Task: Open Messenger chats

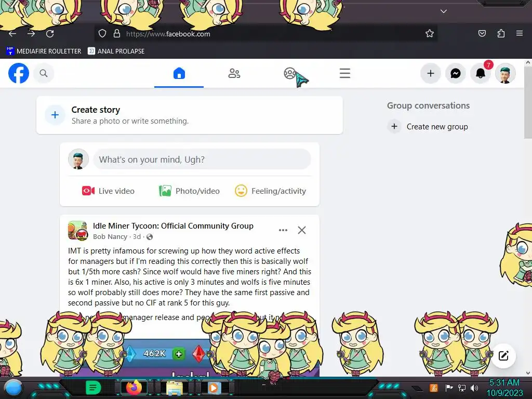Action: click(x=455, y=73)
